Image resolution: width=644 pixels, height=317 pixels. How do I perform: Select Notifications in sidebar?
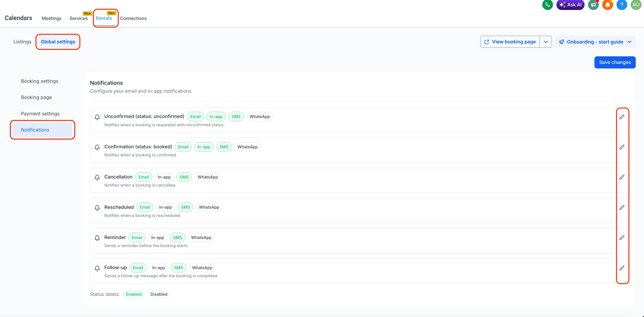(x=42, y=130)
